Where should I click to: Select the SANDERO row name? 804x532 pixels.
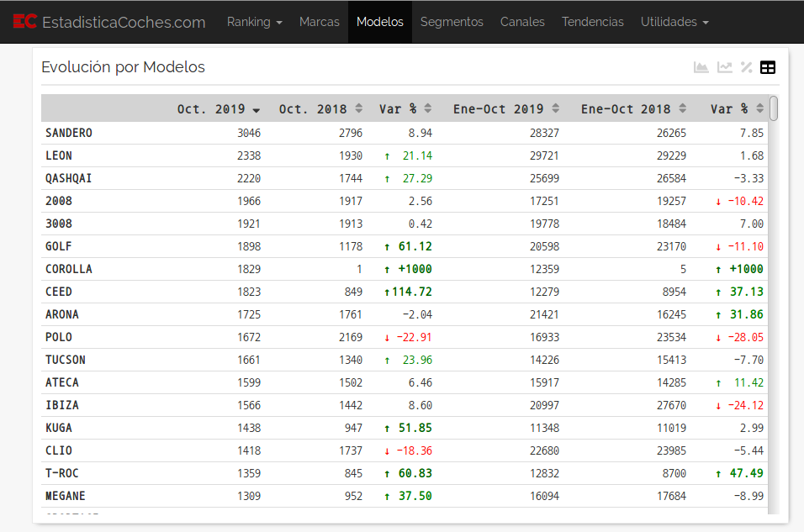pos(69,133)
